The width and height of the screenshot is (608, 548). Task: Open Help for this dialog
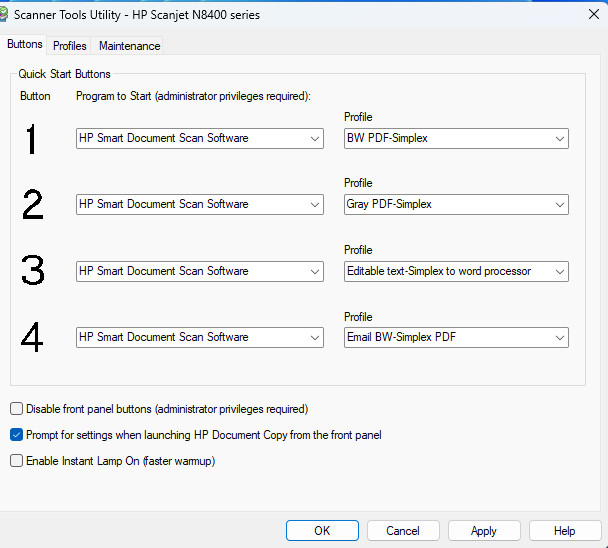565,531
